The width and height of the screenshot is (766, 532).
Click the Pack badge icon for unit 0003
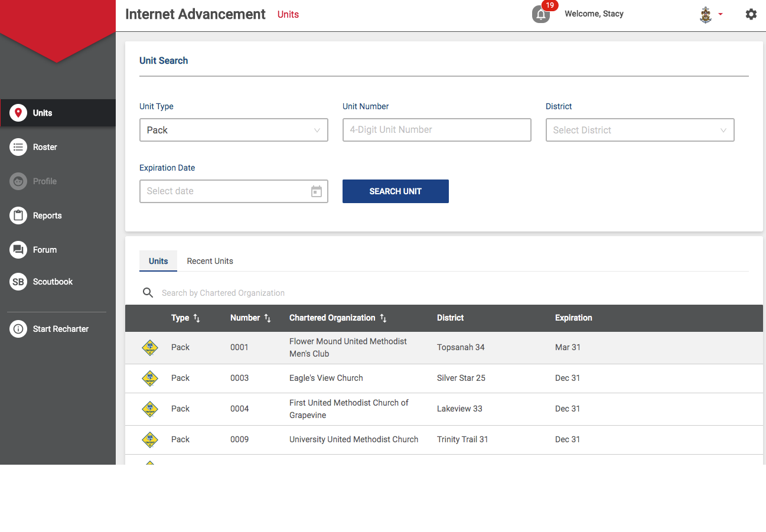[x=150, y=378]
